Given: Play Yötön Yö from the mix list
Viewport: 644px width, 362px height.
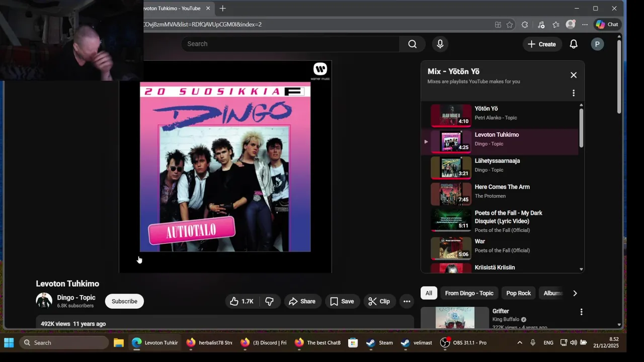Looking at the screenshot, I should 500,116.
